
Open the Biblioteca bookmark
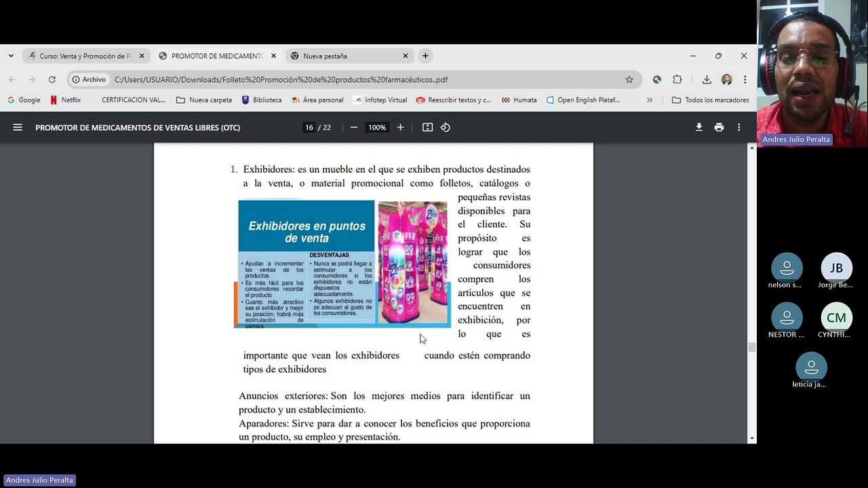tap(261, 100)
